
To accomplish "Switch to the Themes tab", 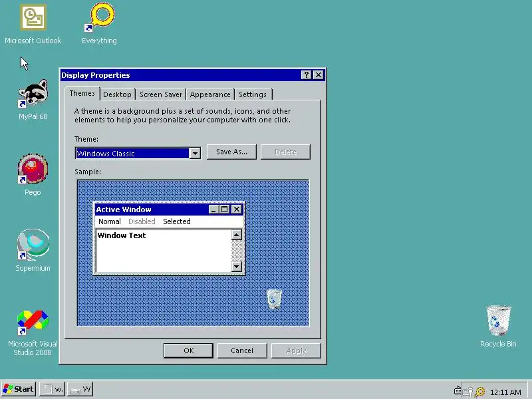I will tap(82, 93).
